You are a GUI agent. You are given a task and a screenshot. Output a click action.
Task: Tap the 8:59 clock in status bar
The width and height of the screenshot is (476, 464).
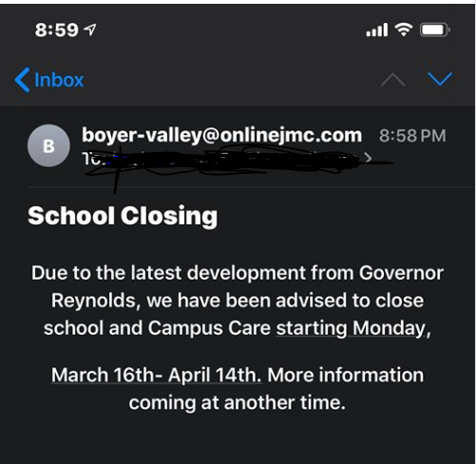pyautogui.click(x=57, y=30)
